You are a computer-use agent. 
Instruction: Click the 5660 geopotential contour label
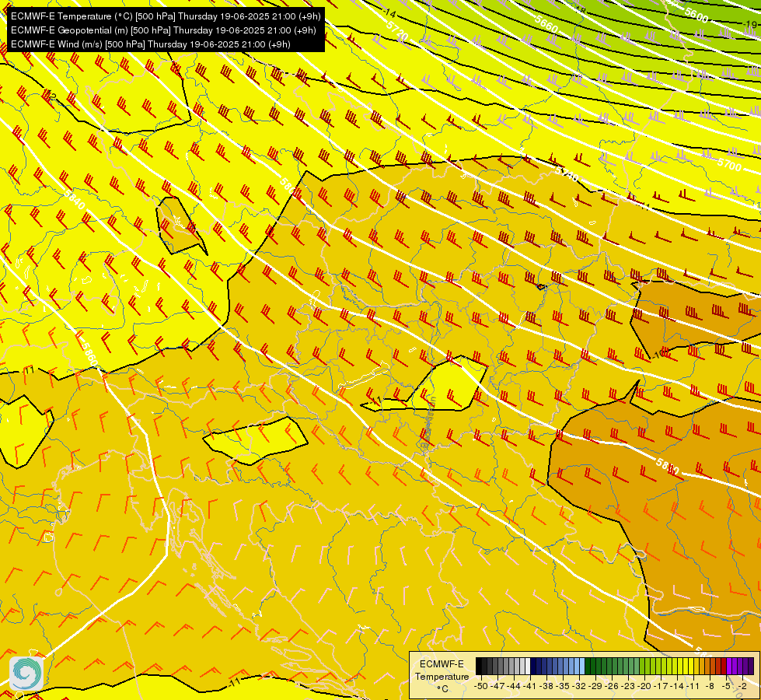pyautogui.click(x=546, y=24)
